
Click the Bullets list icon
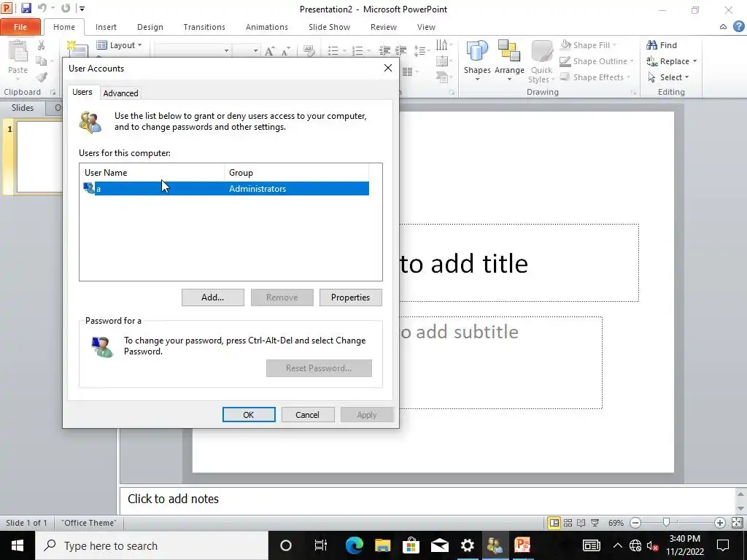(333, 50)
